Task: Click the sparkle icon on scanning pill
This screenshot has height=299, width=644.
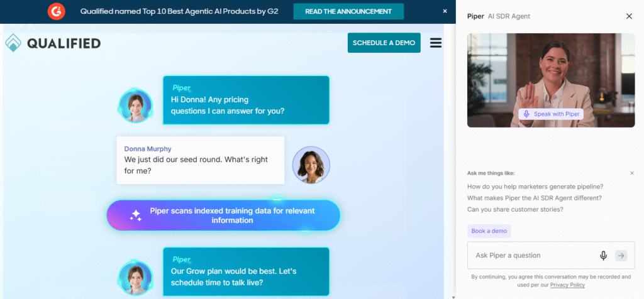Action: click(x=135, y=215)
